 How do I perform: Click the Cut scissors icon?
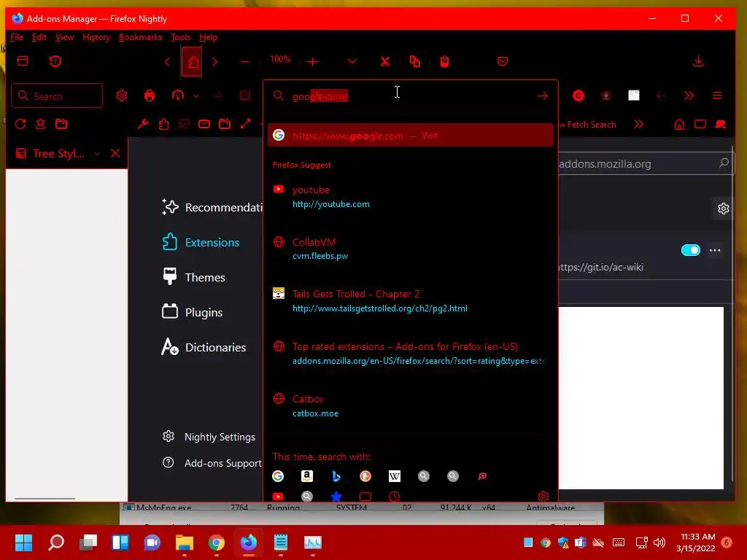click(385, 61)
